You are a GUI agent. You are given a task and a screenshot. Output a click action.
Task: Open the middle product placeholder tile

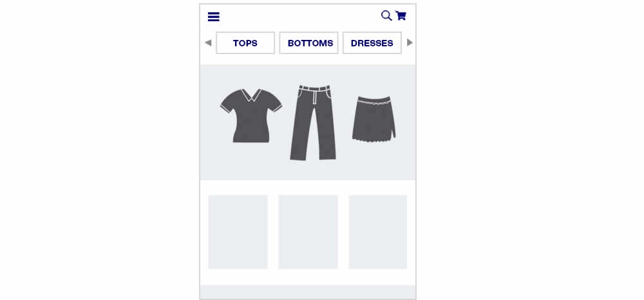308,232
